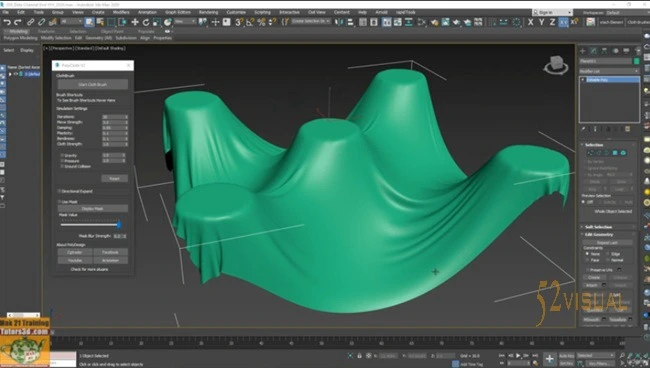Click the Reset button in PolyCloth

click(114, 179)
